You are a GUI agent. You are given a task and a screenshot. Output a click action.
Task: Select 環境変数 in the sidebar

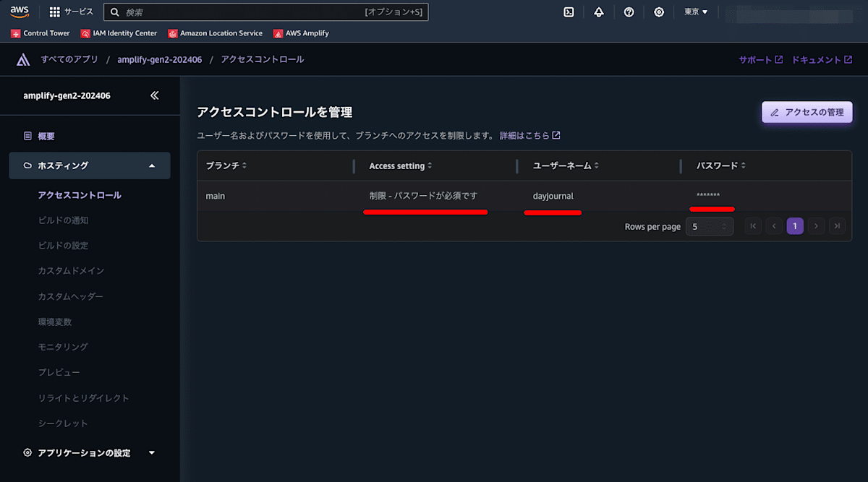pos(55,322)
